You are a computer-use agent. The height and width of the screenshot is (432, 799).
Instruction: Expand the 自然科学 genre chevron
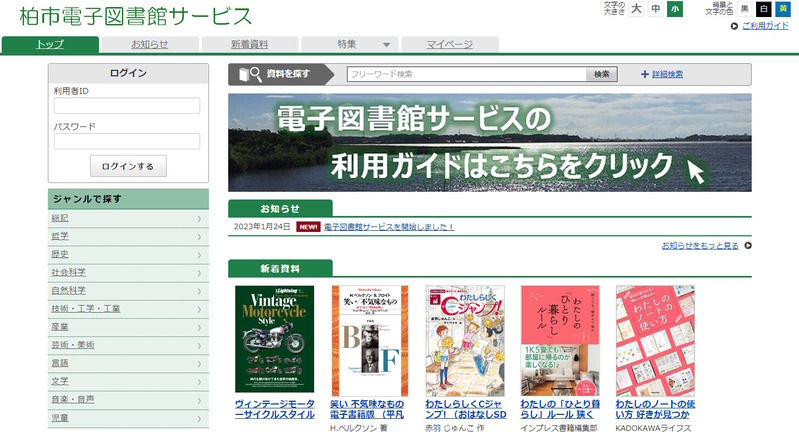click(x=199, y=291)
